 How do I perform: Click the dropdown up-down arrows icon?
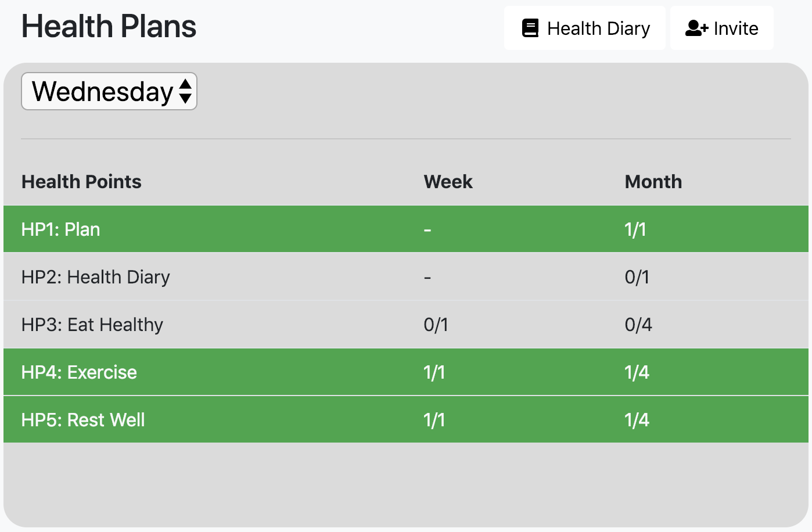185,91
